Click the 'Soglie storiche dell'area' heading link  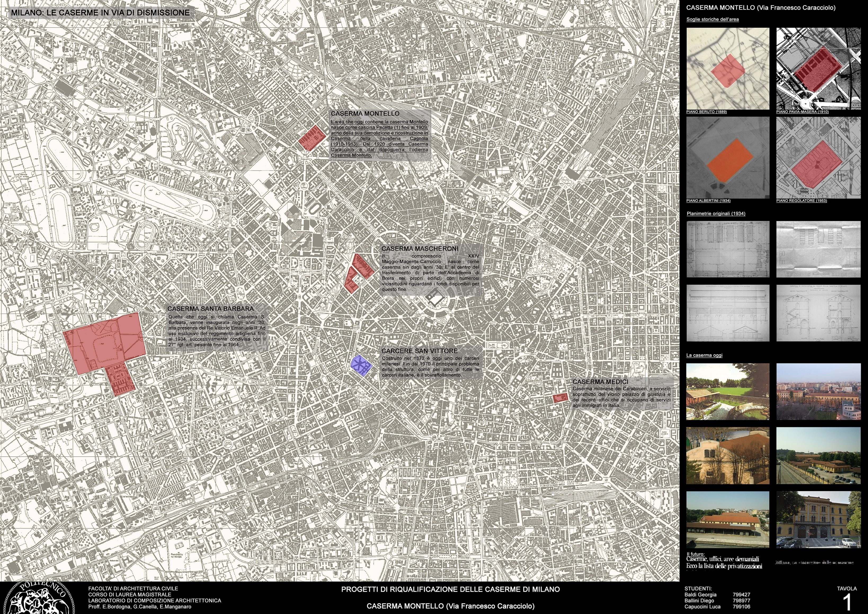point(712,19)
